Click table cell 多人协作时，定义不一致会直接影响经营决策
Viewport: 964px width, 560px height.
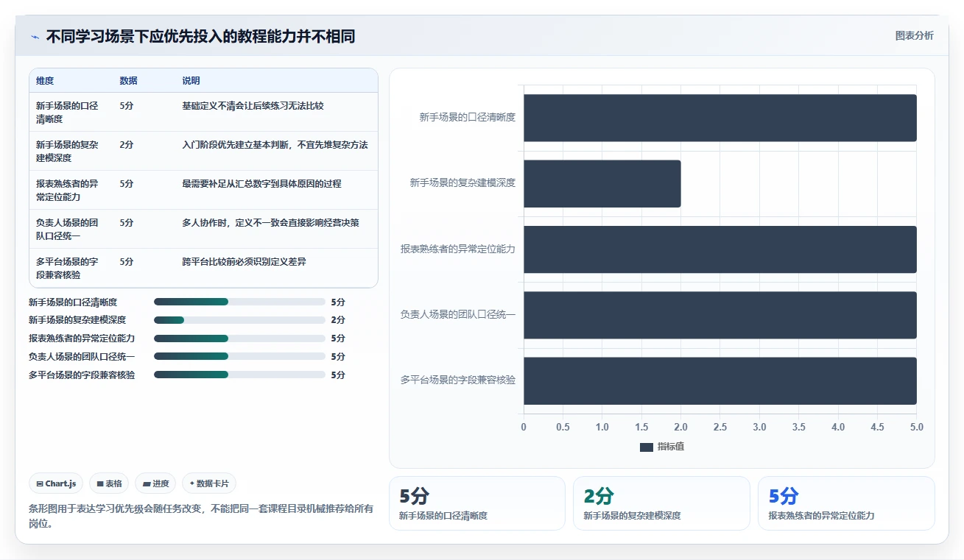click(270, 223)
